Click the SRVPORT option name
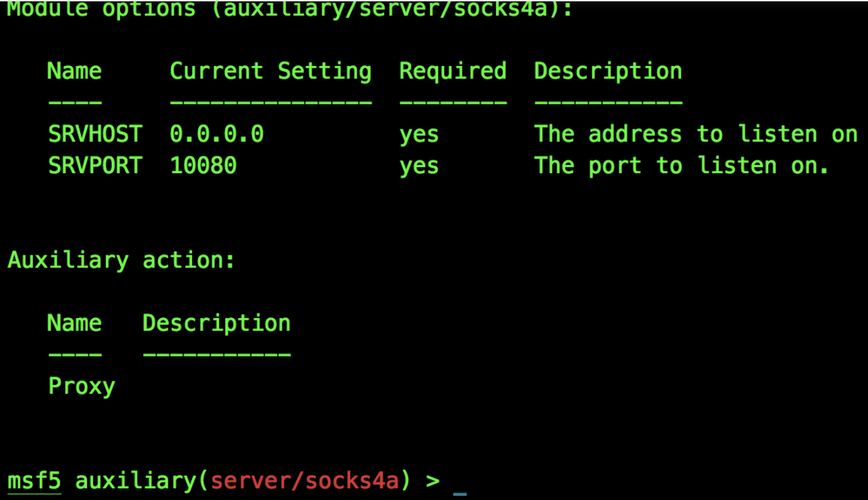 pos(95,166)
